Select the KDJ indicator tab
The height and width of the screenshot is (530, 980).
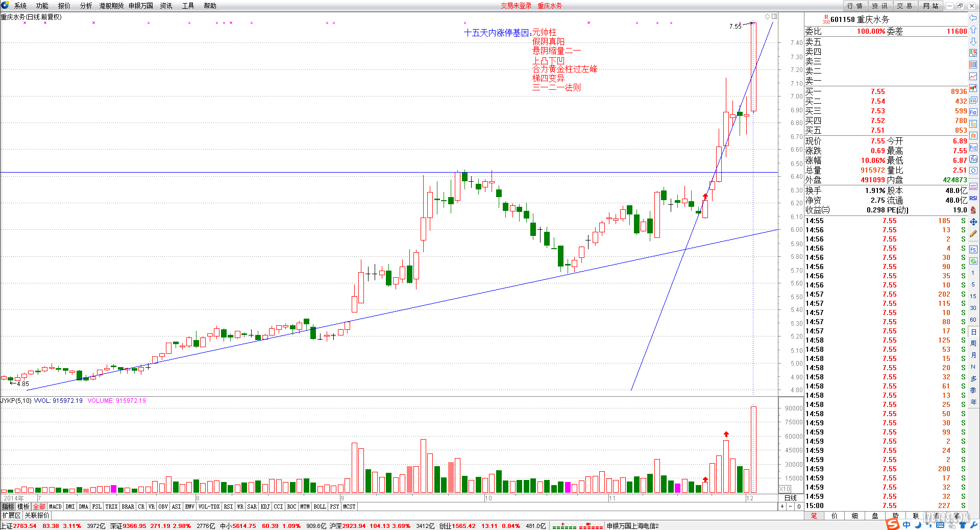click(x=265, y=507)
